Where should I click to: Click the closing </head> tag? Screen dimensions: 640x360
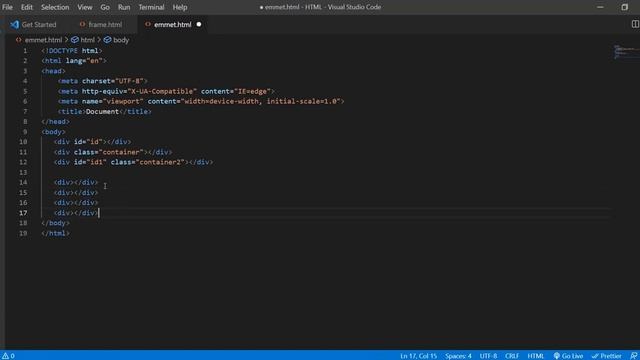click(x=56, y=122)
